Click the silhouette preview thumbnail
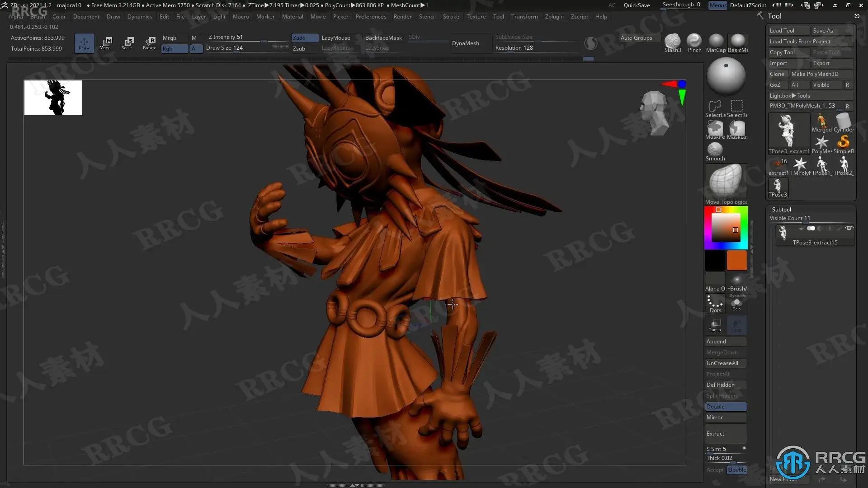The width and height of the screenshot is (868, 488). point(53,98)
